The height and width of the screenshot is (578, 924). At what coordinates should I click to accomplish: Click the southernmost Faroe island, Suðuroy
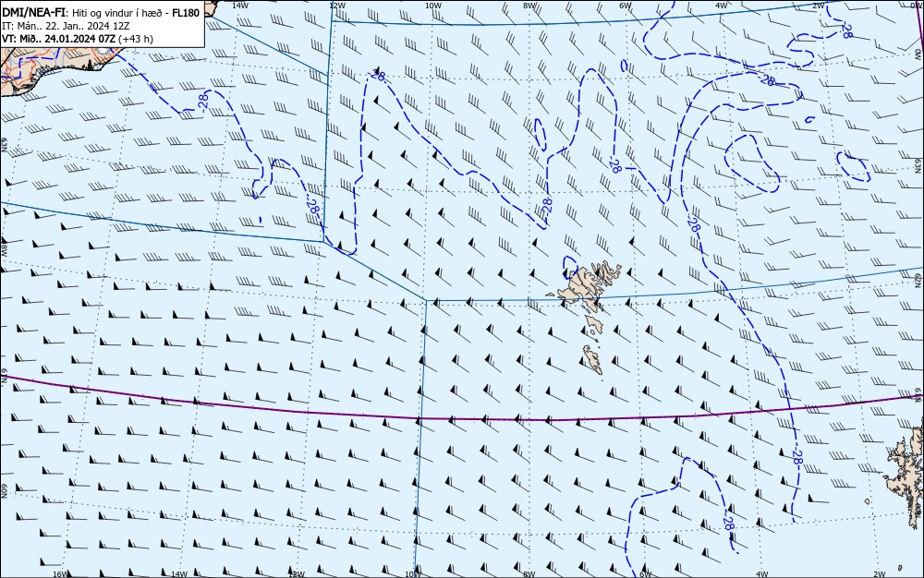coord(593,359)
